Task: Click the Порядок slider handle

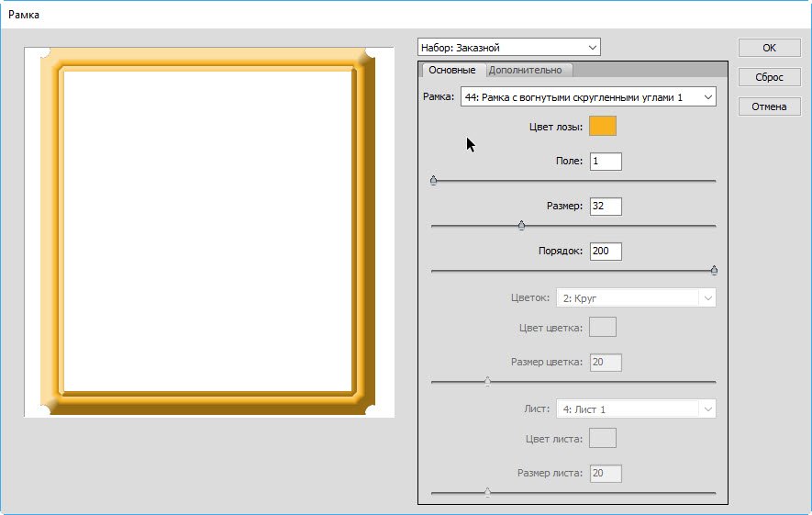Action: (714, 270)
